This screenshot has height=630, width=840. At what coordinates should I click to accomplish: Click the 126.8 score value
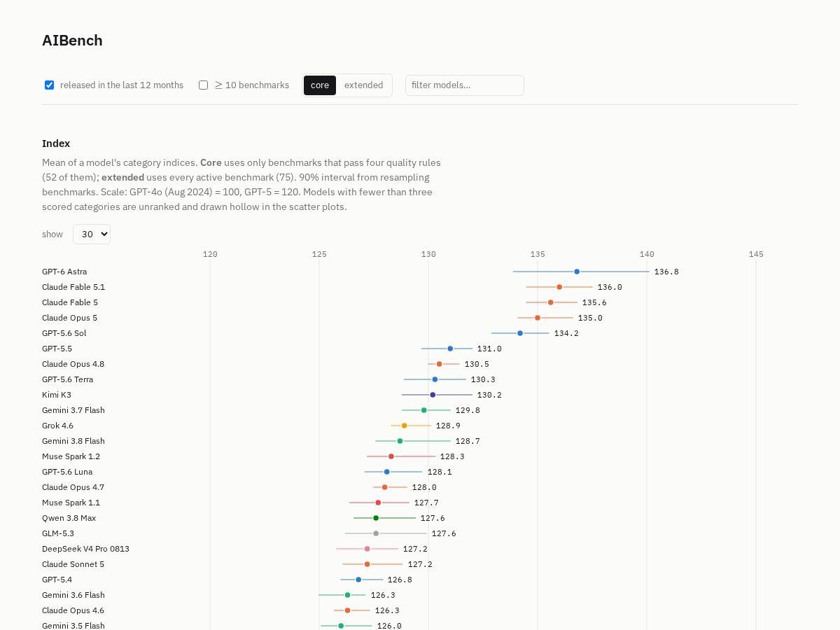[400, 580]
